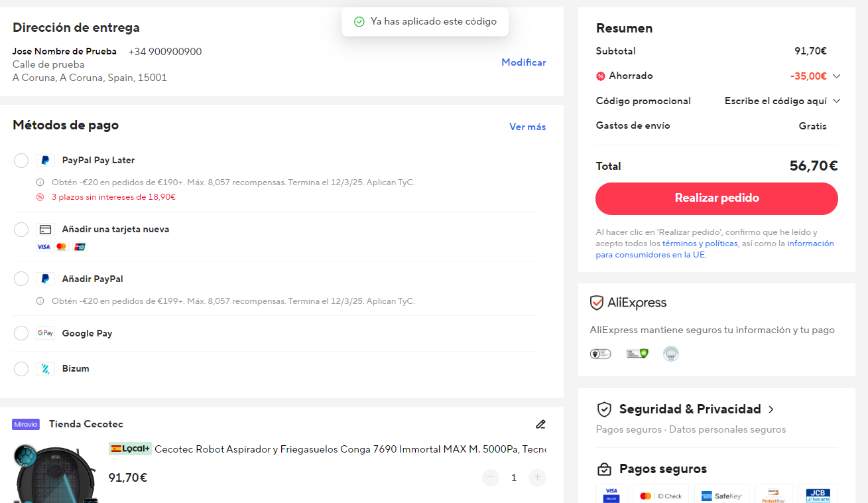
Task: Open the Cecotec Robot Aspirador product title
Action: [x=350, y=449]
